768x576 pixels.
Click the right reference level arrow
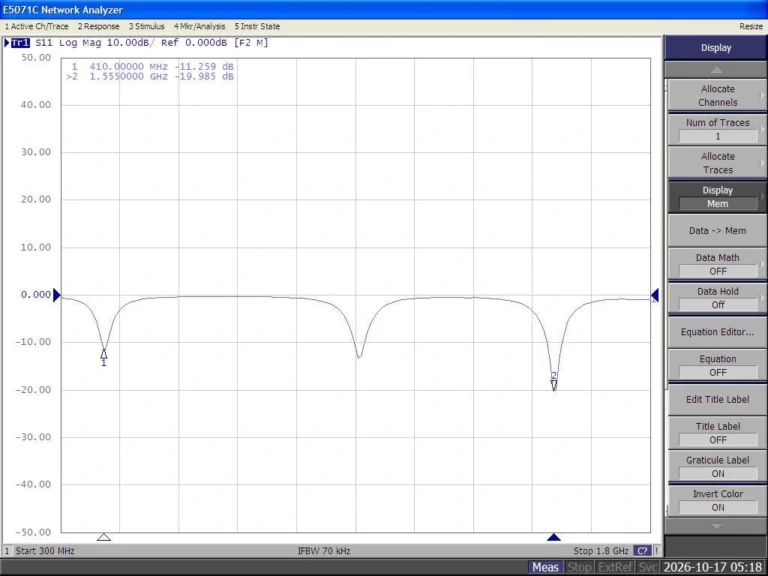pyautogui.click(x=655, y=295)
